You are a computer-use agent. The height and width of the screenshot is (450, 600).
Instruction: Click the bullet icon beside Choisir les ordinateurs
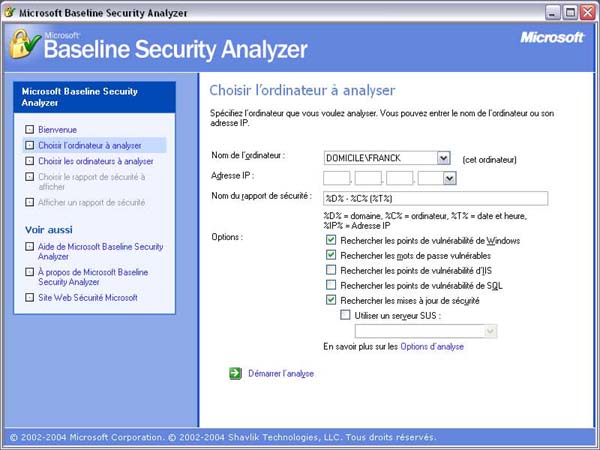29,161
